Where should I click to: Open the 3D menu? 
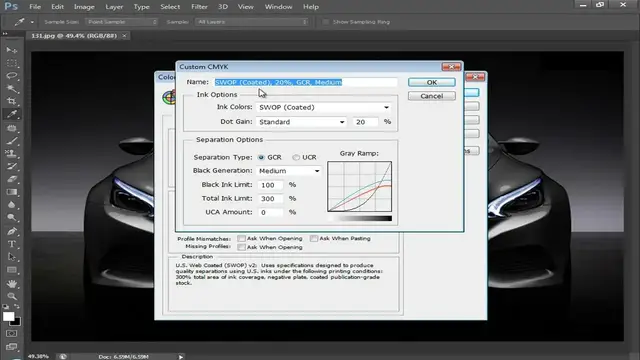tap(223, 7)
